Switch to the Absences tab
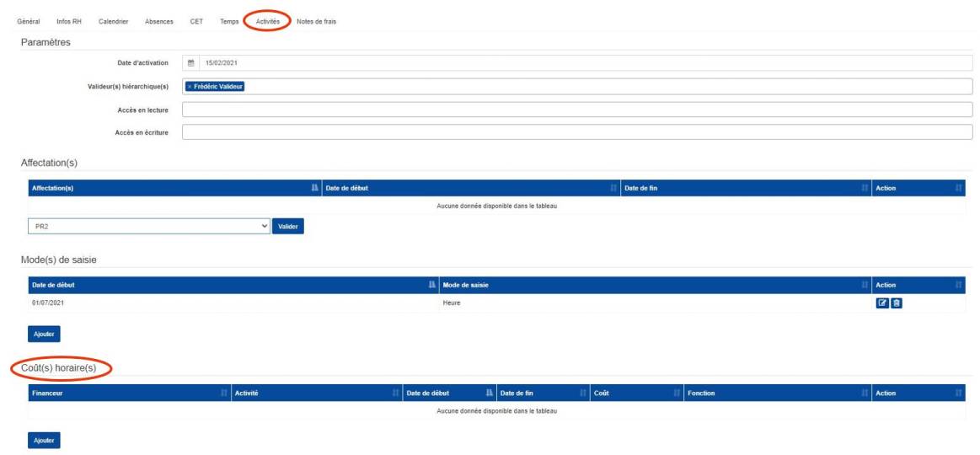Viewport: 980px width, 455px height. (158, 21)
